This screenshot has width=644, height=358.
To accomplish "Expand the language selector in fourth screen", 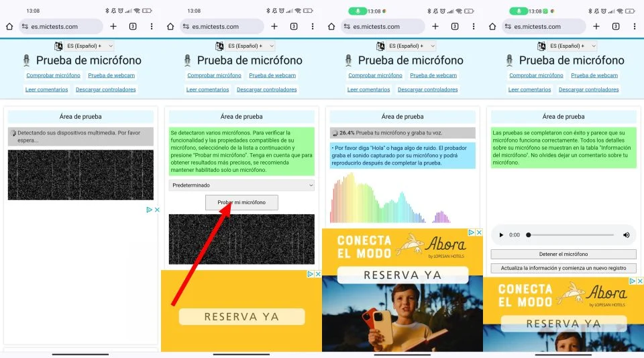I will point(572,46).
